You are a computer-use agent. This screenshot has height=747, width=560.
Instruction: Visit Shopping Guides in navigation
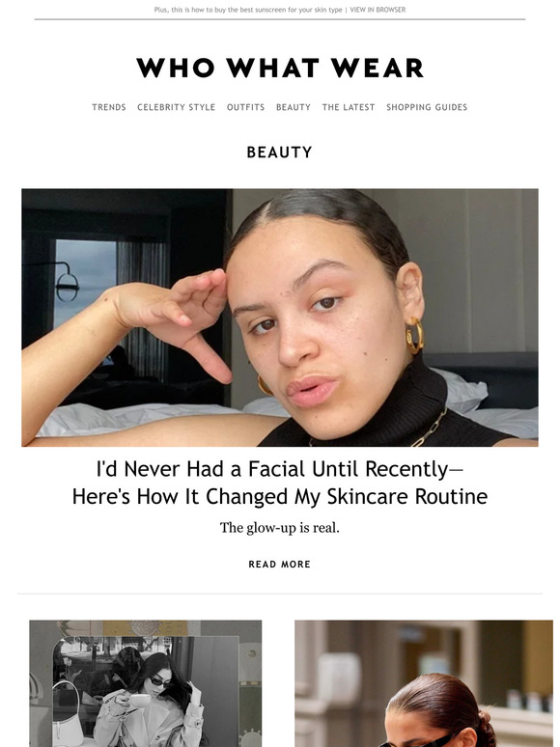pyautogui.click(x=427, y=107)
